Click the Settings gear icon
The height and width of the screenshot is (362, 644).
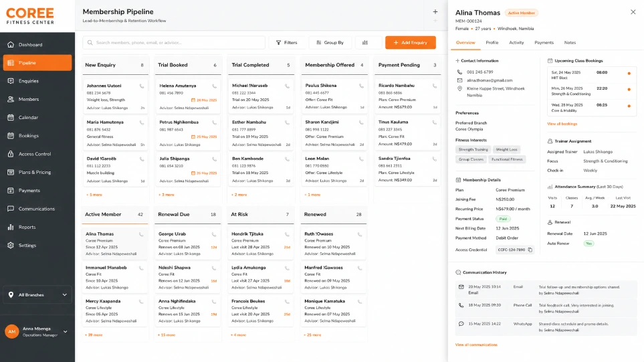click(x=11, y=246)
